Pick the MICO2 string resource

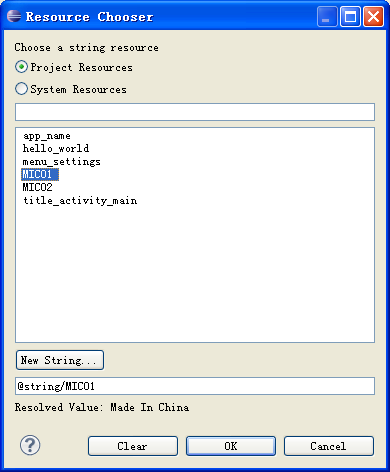[x=37, y=187]
